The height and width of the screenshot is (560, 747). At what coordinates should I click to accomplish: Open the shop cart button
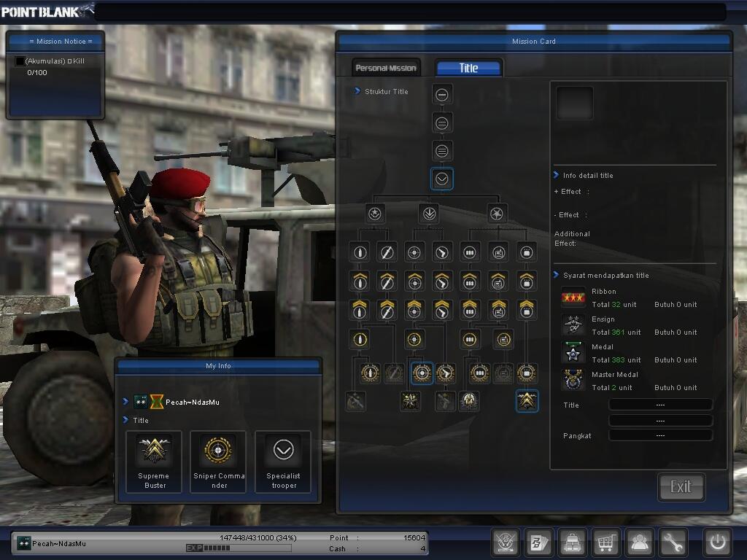point(605,542)
